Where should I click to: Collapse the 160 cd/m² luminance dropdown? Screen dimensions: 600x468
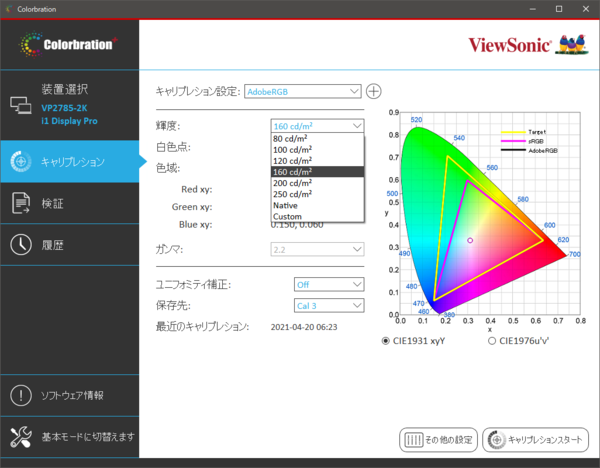tap(317, 126)
